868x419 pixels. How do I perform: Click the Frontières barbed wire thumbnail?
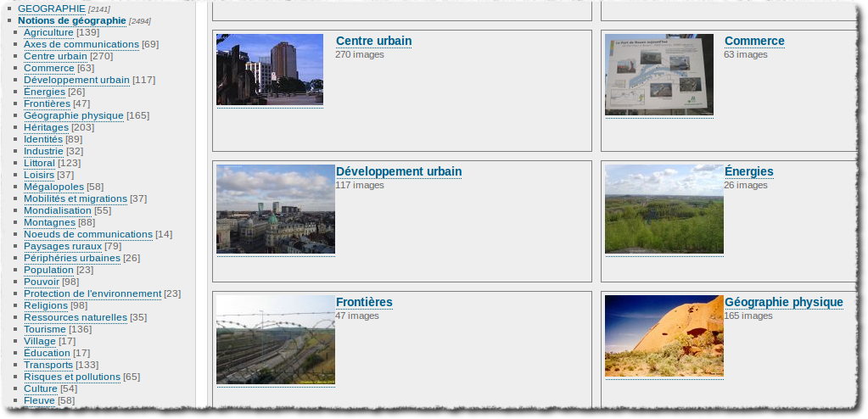pos(276,339)
